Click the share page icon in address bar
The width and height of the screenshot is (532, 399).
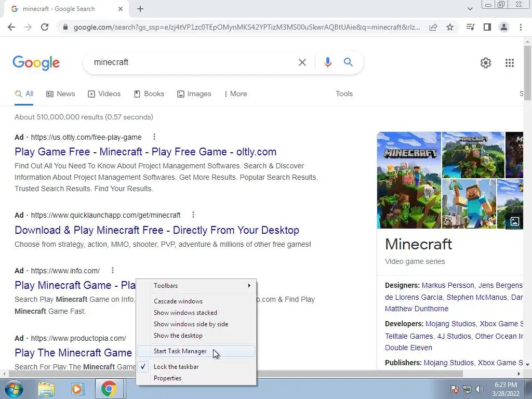(x=433, y=27)
